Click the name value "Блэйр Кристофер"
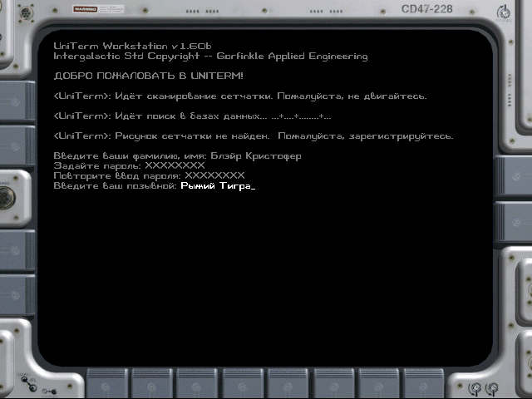Image resolution: width=532 pixels, height=399 pixels. tap(256, 156)
